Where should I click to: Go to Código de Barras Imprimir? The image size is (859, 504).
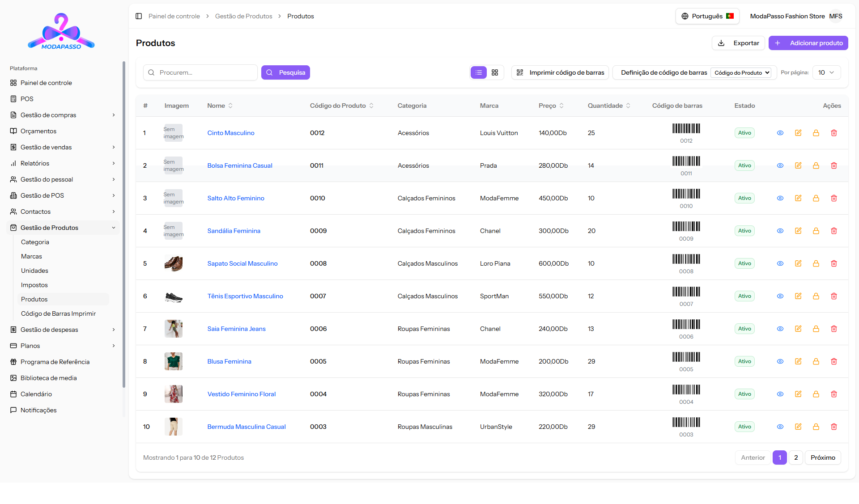click(x=58, y=313)
